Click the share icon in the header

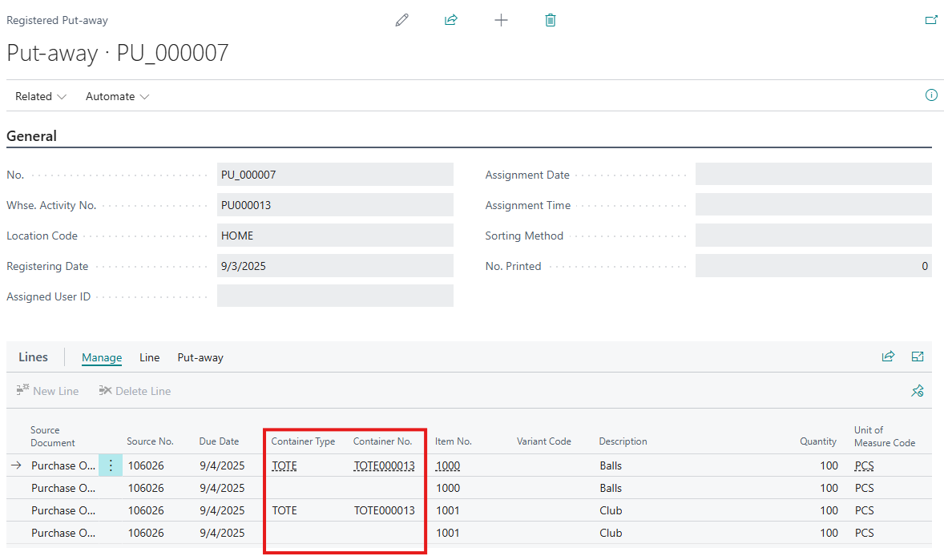click(451, 20)
